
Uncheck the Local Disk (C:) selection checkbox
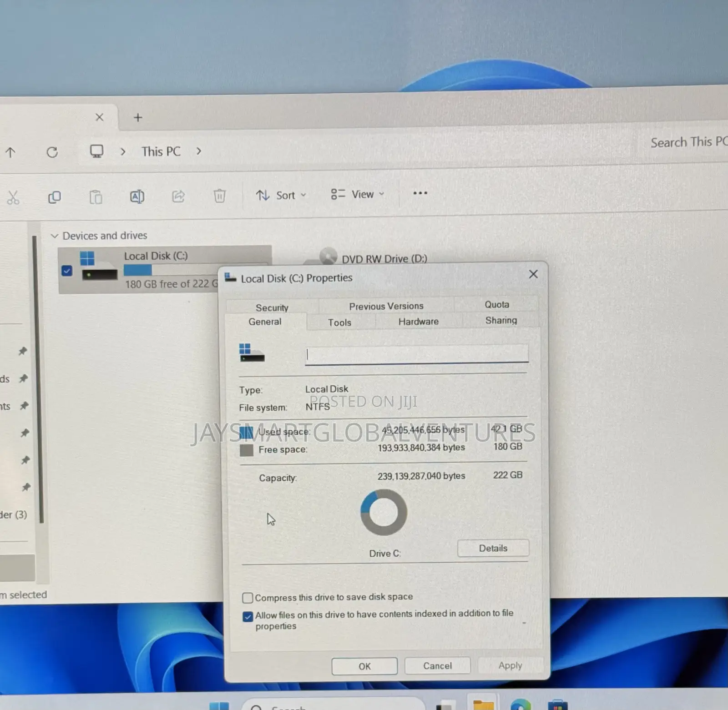pyautogui.click(x=67, y=271)
